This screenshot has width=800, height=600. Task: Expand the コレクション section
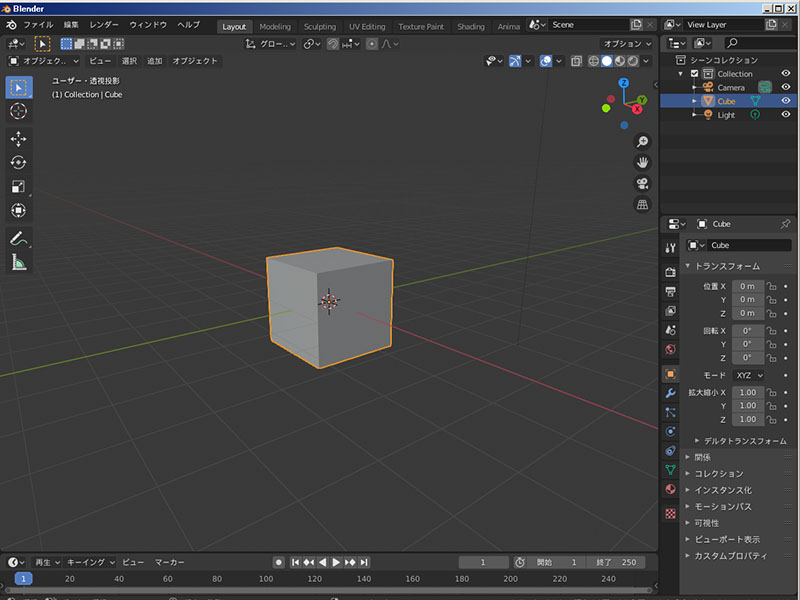pos(719,473)
